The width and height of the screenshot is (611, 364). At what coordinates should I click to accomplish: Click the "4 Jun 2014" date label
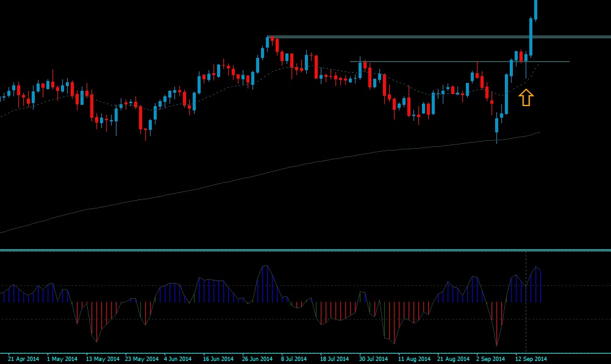pos(177,359)
